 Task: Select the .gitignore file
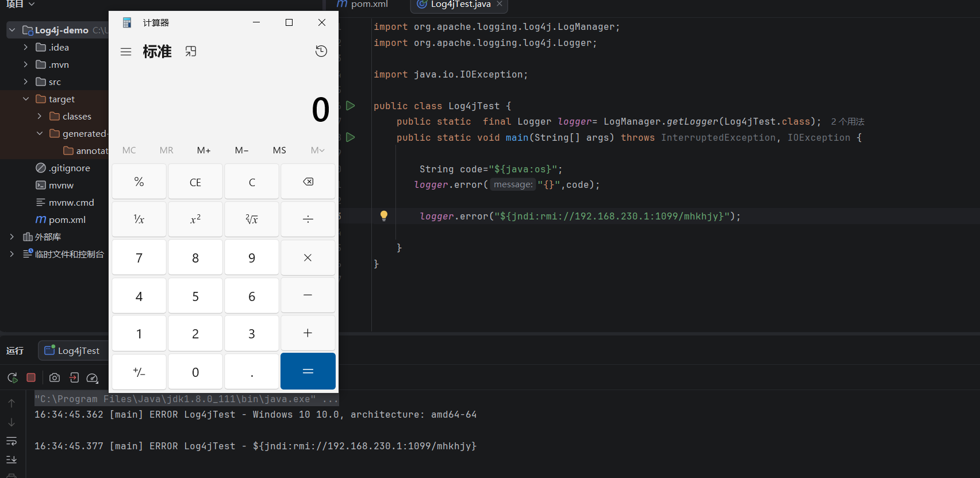click(x=63, y=168)
